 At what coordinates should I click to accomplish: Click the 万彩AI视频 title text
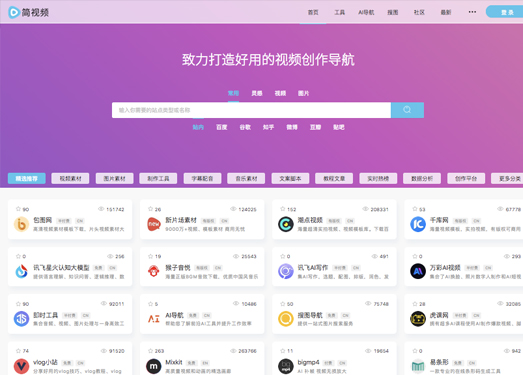coord(445,268)
